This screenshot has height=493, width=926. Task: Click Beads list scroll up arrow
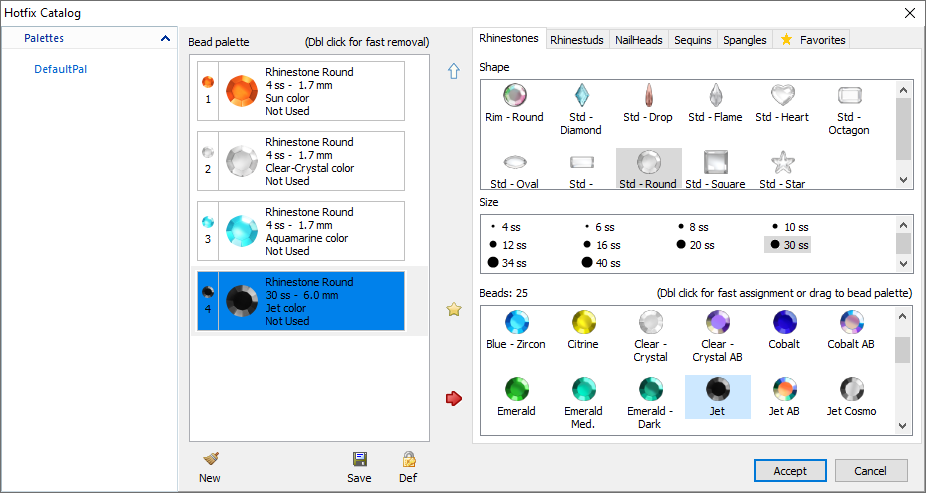[903, 316]
